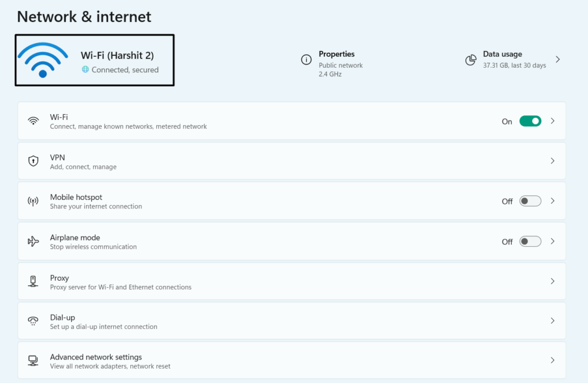Image resolution: width=588 pixels, height=383 pixels.
Task: Click the Airplane mode plane icon
Action: click(33, 241)
